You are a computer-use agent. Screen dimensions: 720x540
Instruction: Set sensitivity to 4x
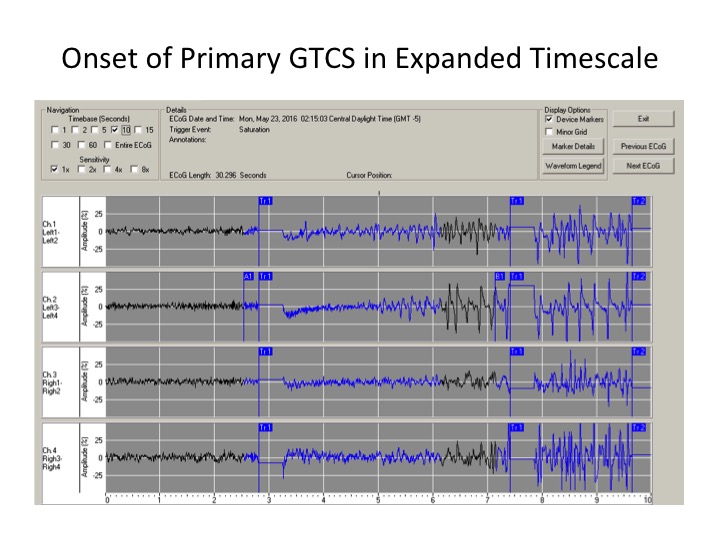(x=107, y=170)
